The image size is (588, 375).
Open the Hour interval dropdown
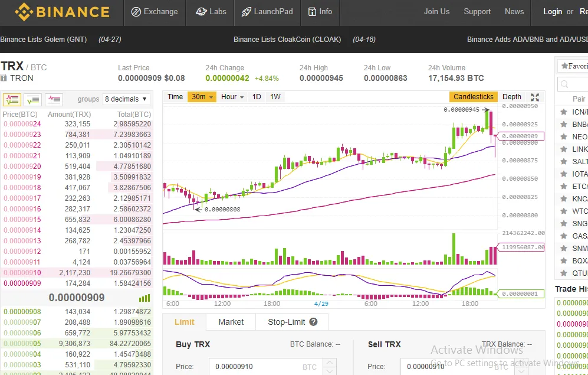232,97
